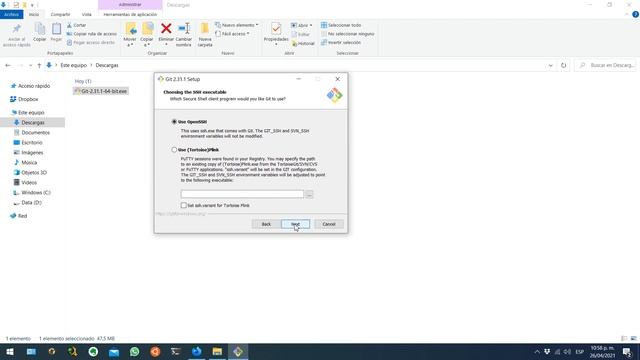Select Documentos in navigation pane
The height and width of the screenshot is (360, 640).
coord(36,133)
